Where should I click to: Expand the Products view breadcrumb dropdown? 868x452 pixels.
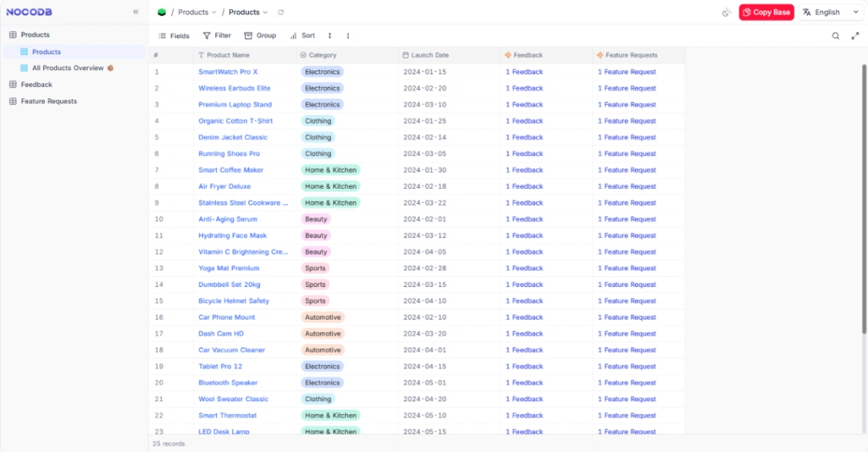(x=248, y=12)
